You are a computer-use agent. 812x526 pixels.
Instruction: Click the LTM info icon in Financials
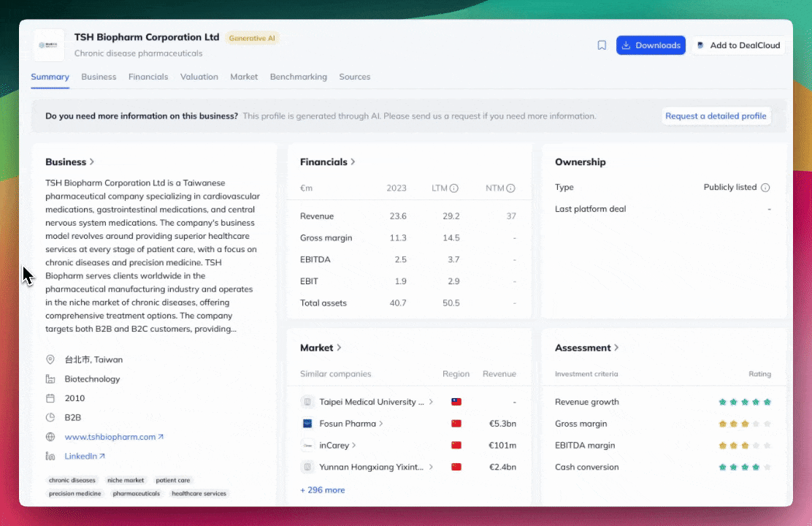click(x=453, y=188)
